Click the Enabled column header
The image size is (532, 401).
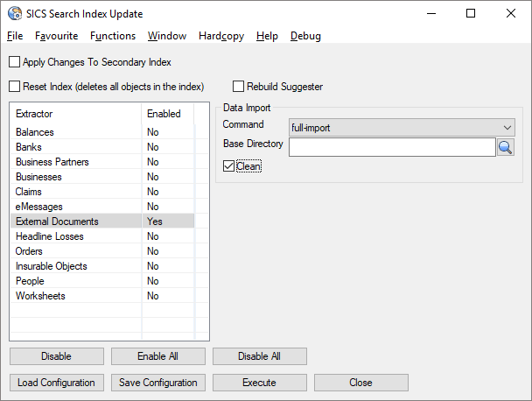tap(168, 114)
